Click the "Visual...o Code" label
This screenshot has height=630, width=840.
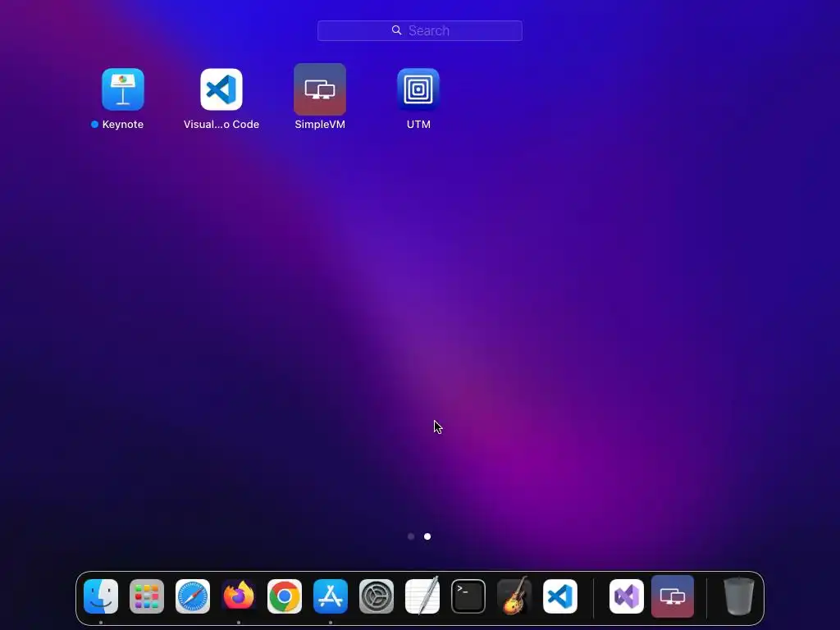221,125
